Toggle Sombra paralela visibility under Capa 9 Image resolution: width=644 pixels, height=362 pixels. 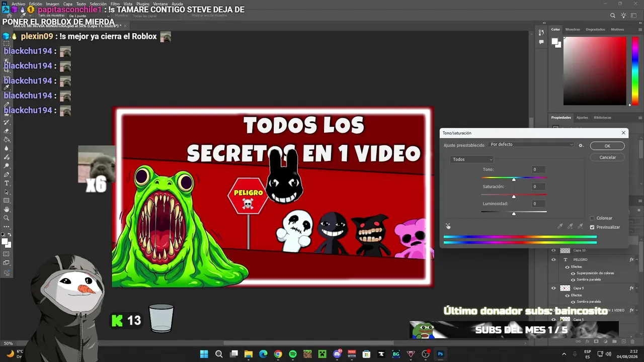(573, 302)
